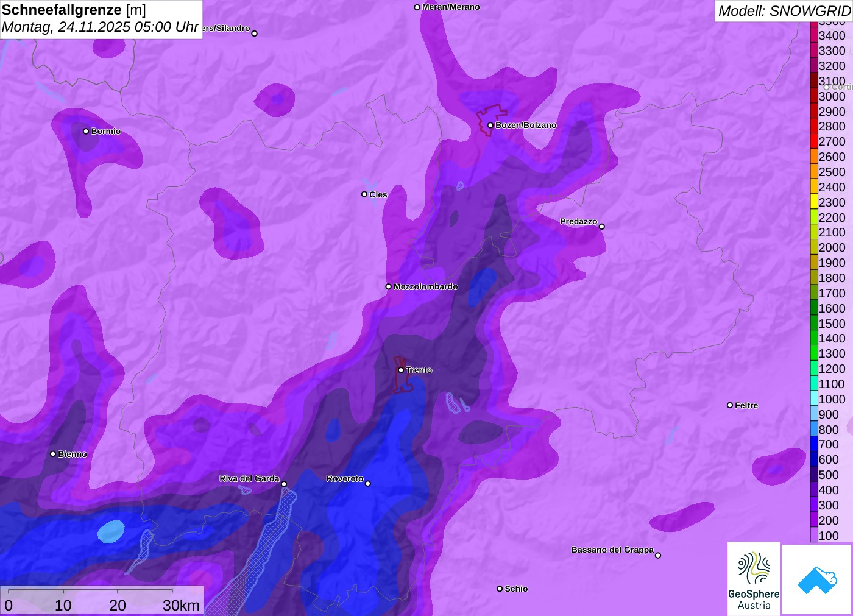Click the Modell: SNOWGRID label
The width and height of the screenshot is (853, 616).
click(784, 11)
